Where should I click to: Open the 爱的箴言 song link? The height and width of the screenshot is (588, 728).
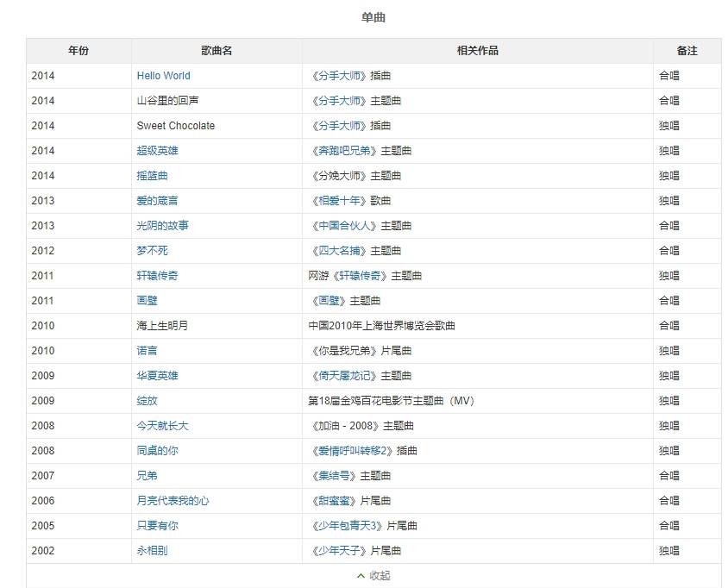tap(157, 201)
